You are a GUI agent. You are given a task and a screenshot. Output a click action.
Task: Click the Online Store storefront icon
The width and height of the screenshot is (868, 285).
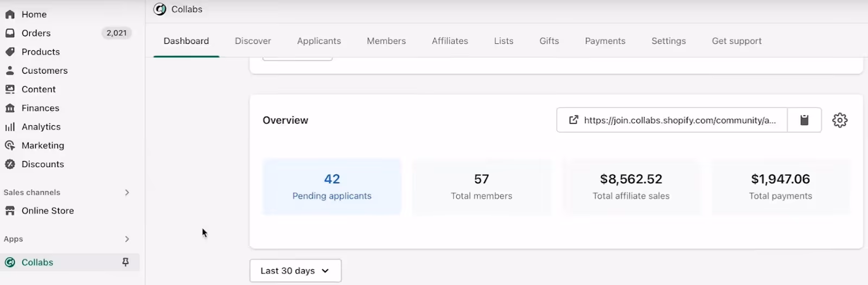[x=10, y=211]
